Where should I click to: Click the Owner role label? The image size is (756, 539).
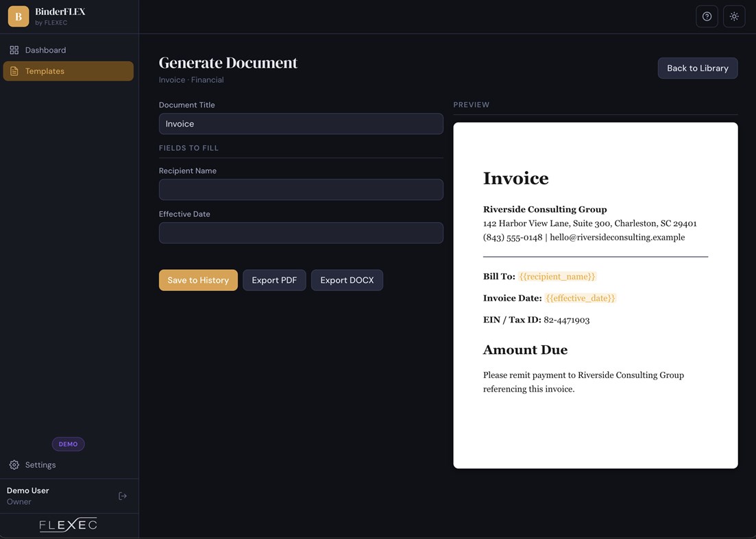point(19,502)
